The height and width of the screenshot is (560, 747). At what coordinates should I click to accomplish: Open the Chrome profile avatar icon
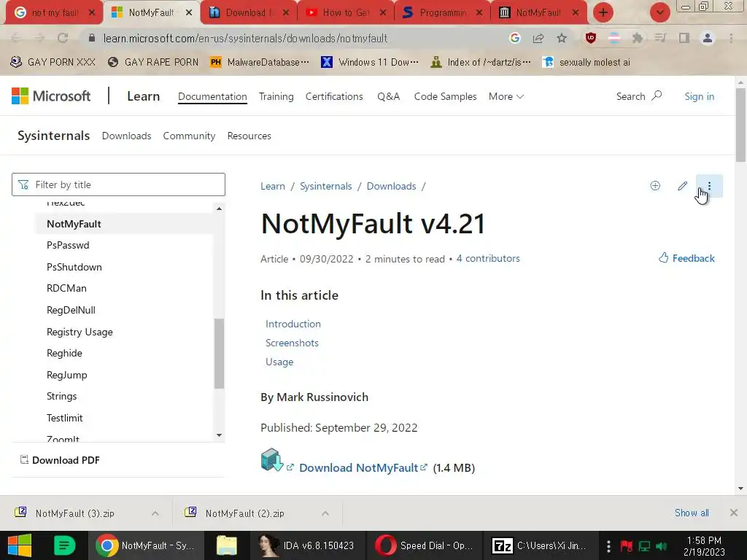click(708, 38)
